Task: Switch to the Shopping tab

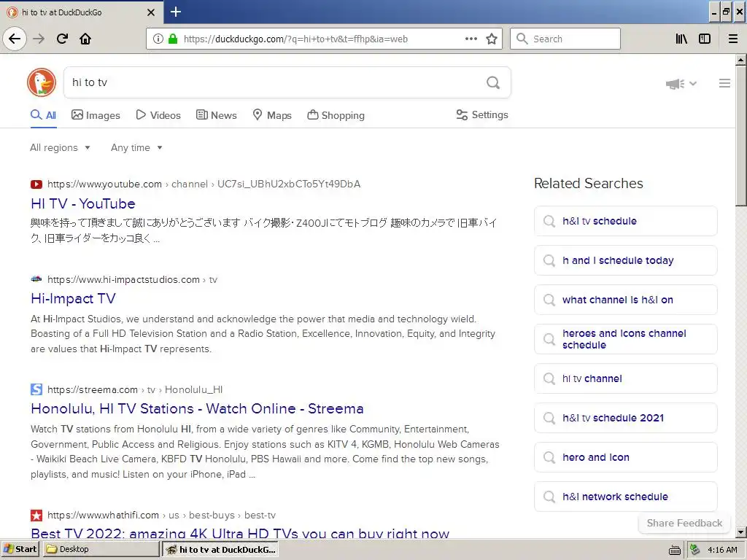Action: click(336, 115)
